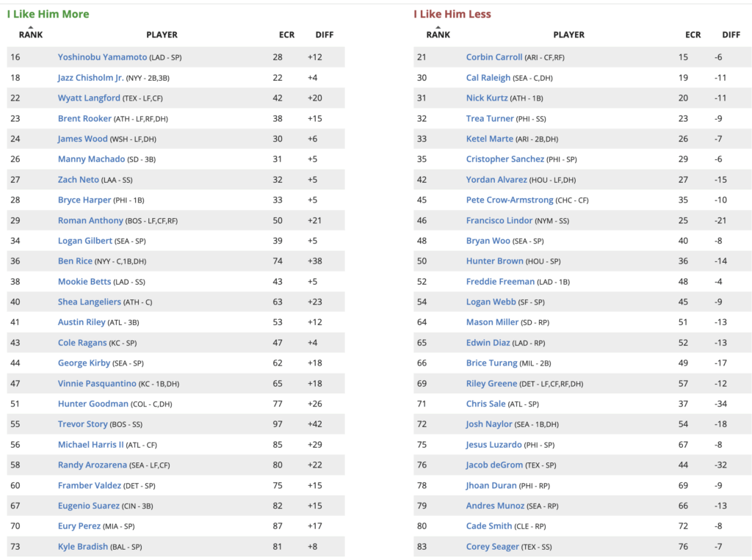Click Trevor Story's name link
This screenshot has height=560, width=752.
click(x=82, y=424)
